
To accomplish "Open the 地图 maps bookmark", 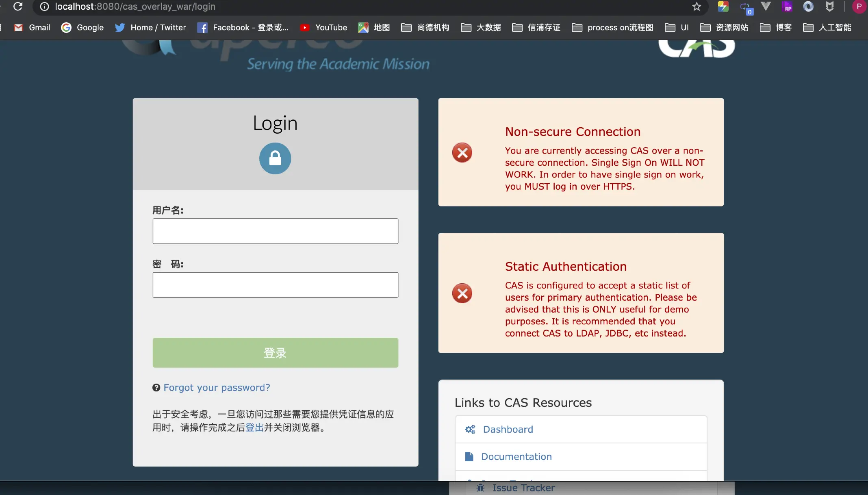I will pos(374,27).
